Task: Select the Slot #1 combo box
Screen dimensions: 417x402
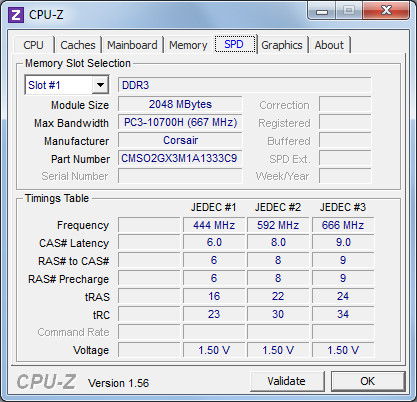Action: (x=67, y=85)
